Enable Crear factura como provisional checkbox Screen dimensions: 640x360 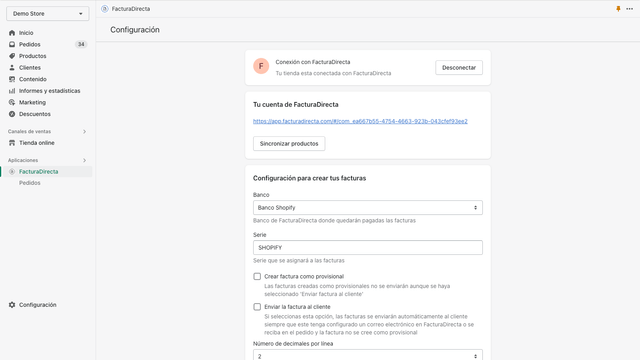(x=257, y=276)
